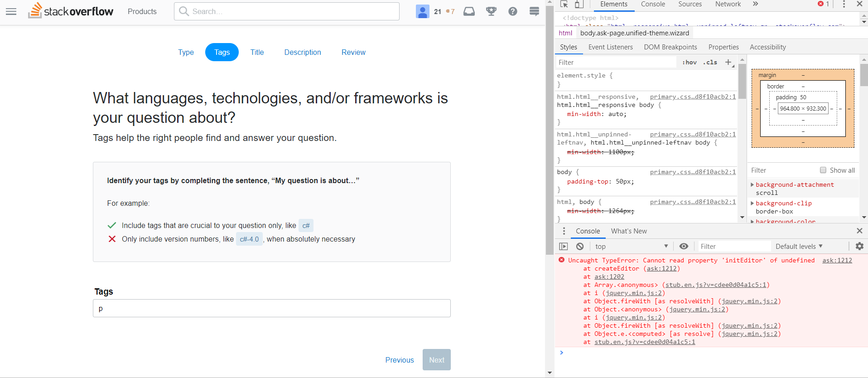Create a live expression with eye icon
The image size is (868, 378).
pyautogui.click(x=684, y=247)
